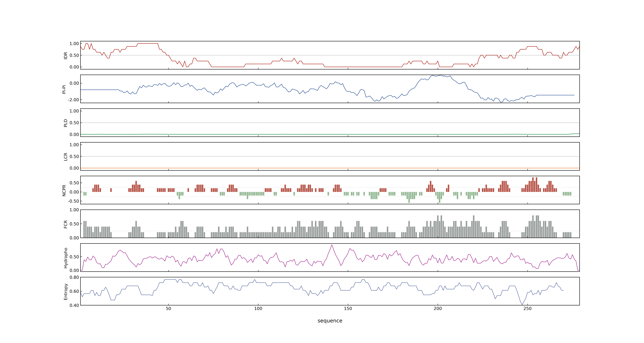Click the 0.00 tick of the IDR panel
The height and width of the screenshot is (343, 644).
[x=74, y=67]
